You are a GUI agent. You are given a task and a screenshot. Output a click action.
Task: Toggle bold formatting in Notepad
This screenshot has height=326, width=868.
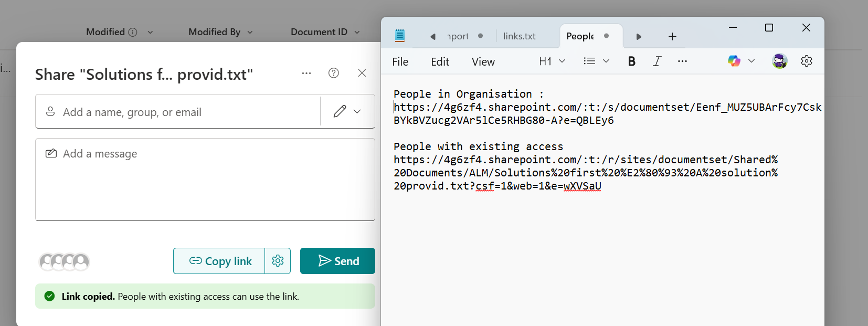click(632, 61)
